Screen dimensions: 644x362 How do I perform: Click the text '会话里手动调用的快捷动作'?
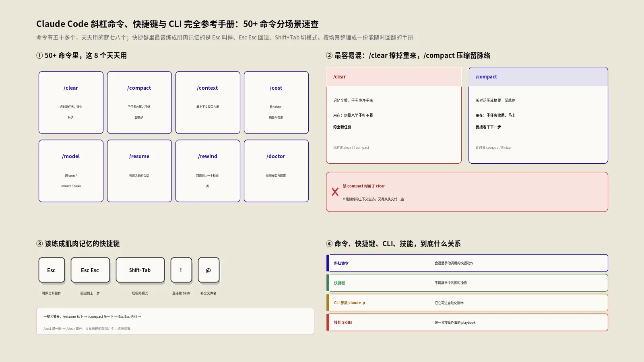pos(454,263)
